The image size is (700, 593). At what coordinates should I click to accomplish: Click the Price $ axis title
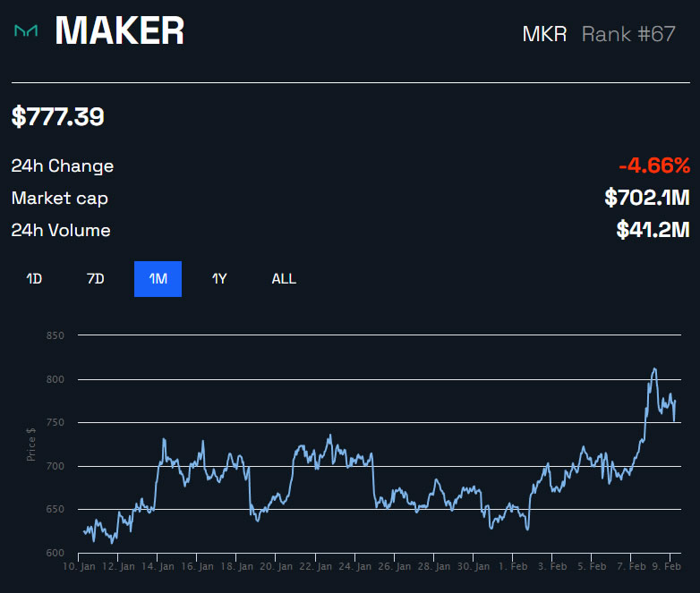(32, 444)
